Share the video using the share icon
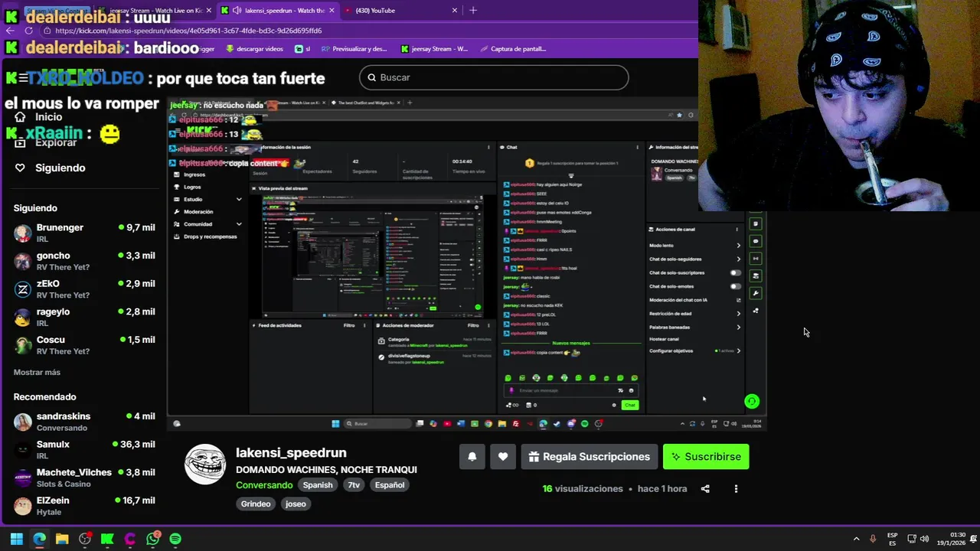 pos(705,488)
